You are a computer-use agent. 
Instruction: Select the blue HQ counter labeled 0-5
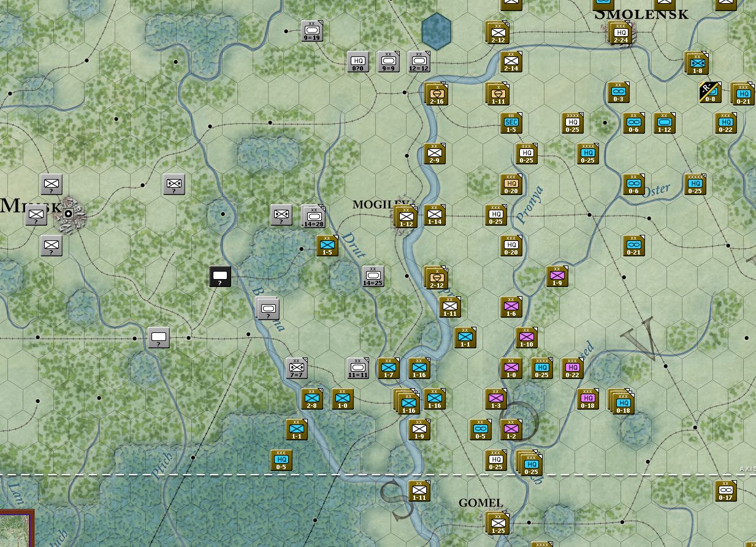pyautogui.click(x=281, y=460)
